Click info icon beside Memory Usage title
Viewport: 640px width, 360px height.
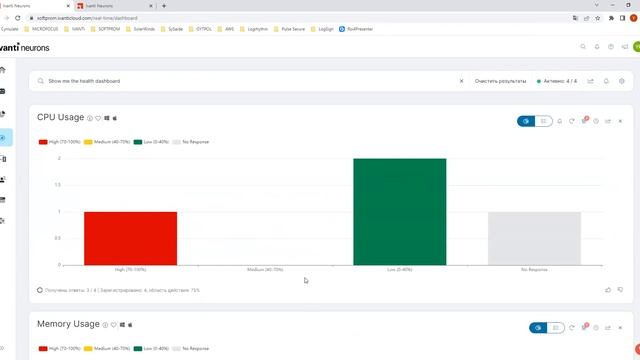[x=105, y=325]
